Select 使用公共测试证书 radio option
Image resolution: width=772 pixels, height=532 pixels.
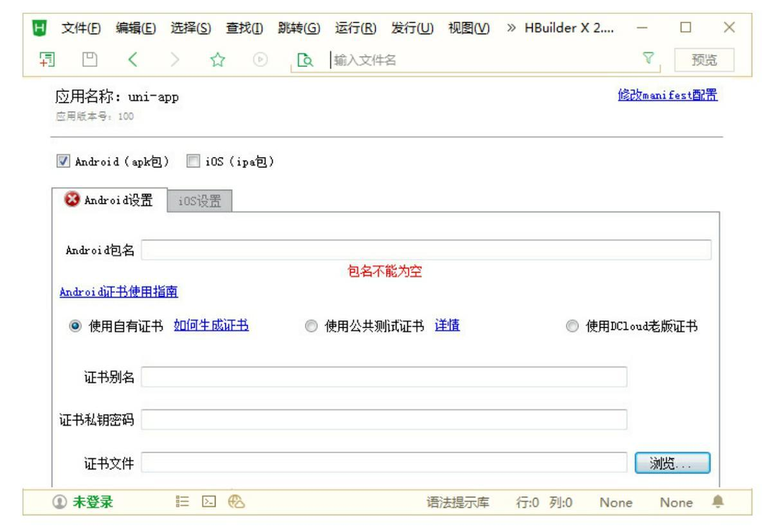click(x=311, y=326)
